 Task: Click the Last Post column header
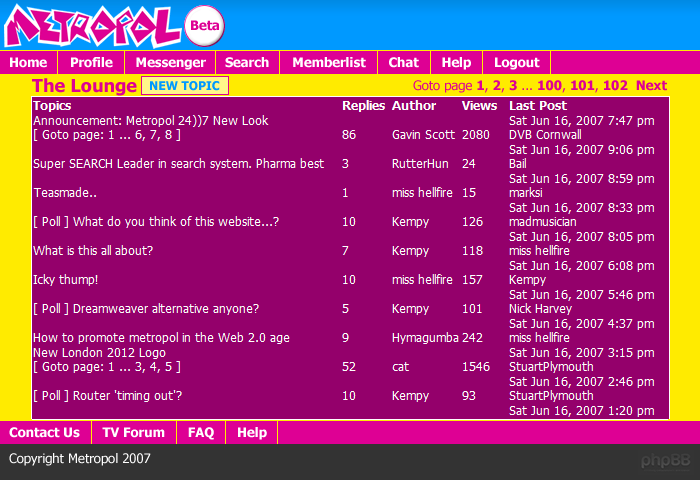[538, 106]
